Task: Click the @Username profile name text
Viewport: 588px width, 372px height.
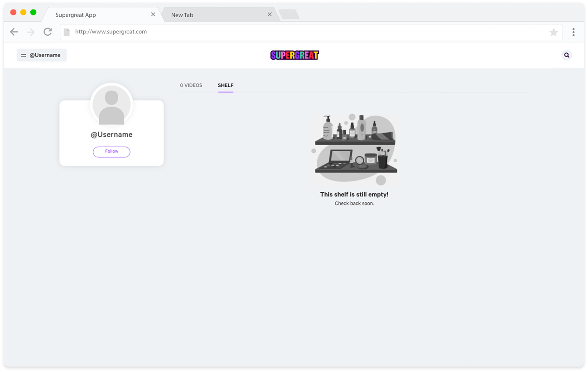Action: click(x=111, y=134)
